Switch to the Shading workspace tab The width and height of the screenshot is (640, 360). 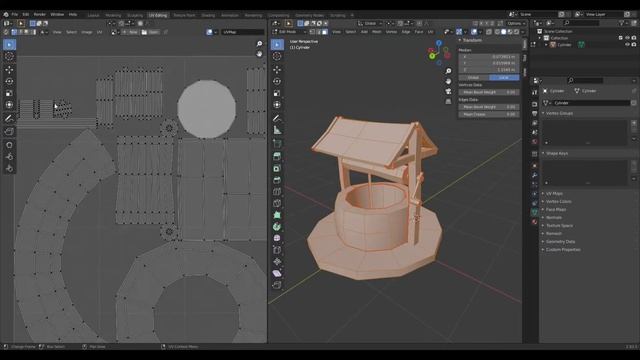208,15
